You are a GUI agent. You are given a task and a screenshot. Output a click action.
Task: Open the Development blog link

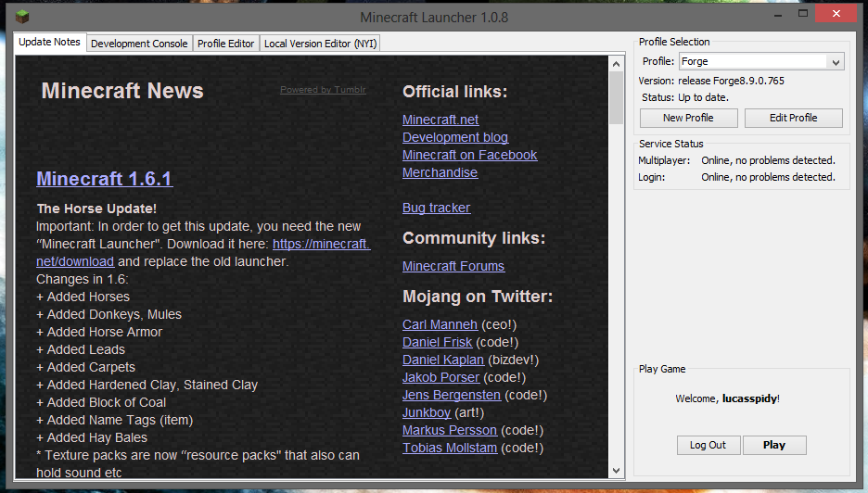(455, 137)
